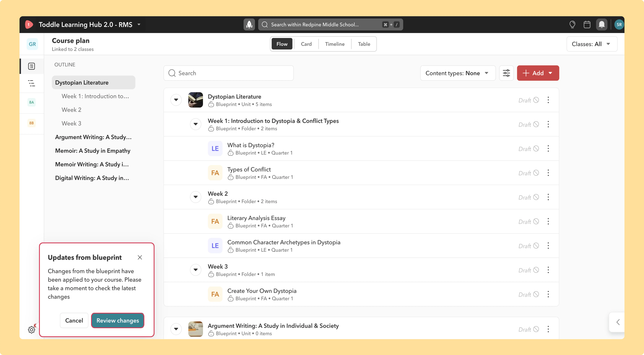The height and width of the screenshot is (355, 644).
Task: Open the Dystopian Literature unit thumbnail
Action: [x=195, y=100]
